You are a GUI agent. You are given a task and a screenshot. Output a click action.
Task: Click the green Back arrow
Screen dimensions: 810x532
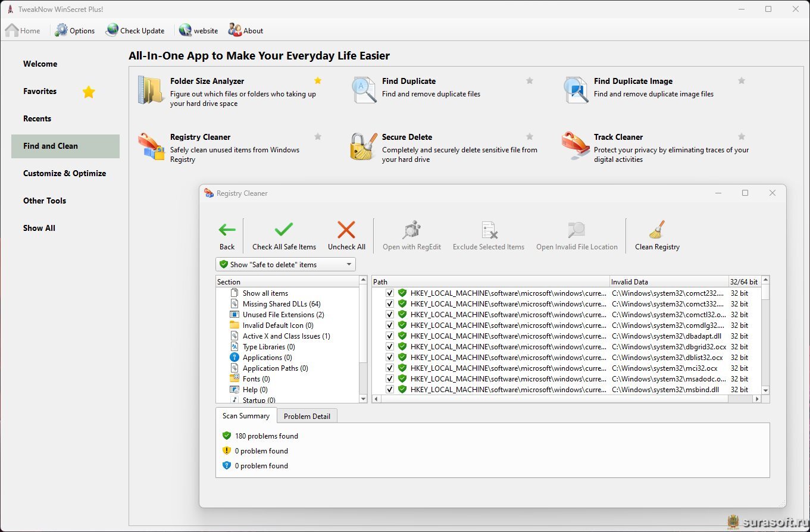coord(227,230)
